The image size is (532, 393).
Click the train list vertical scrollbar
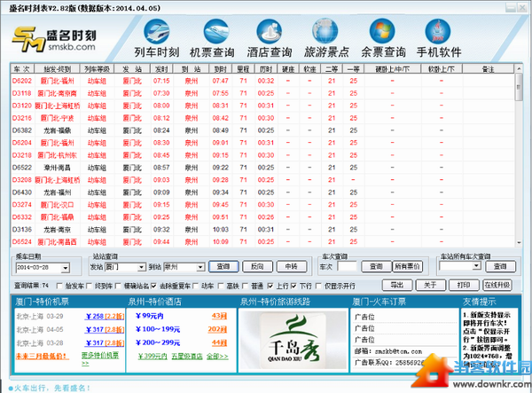click(x=519, y=155)
